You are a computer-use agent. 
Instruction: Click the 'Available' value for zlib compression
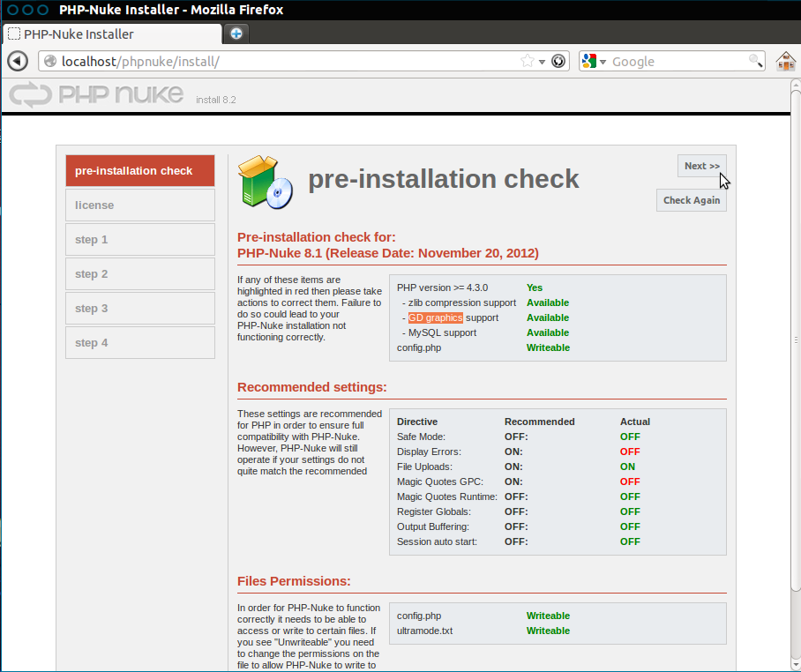click(548, 302)
